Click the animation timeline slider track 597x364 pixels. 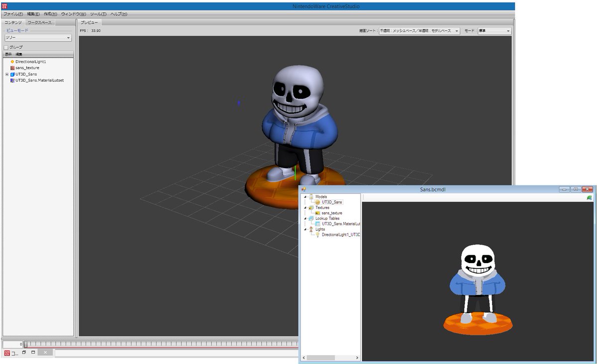click(x=162, y=344)
